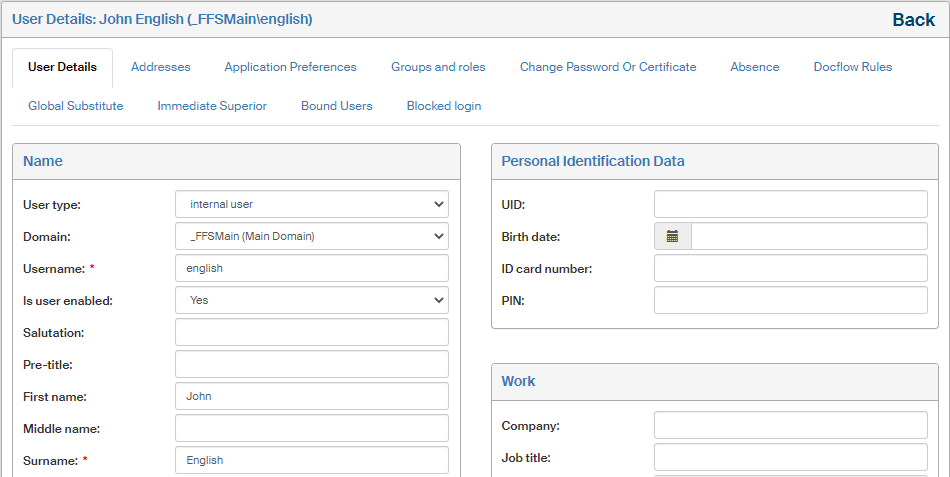Open the Docflow Rules tab
This screenshot has width=950, height=477.
[x=852, y=67]
